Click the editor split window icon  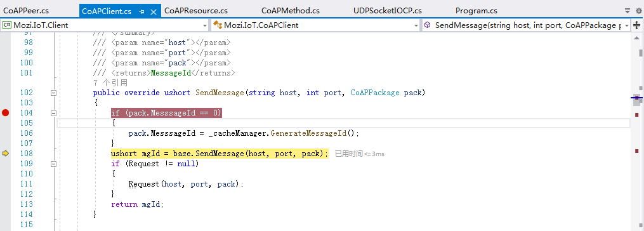tap(636, 25)
